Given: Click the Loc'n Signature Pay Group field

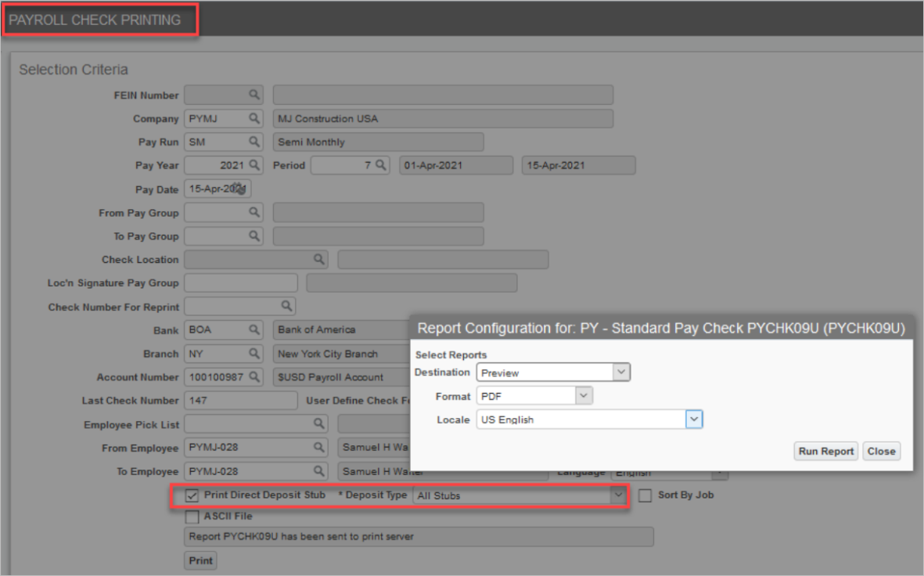Looking at the screenshot, I should tap(241, 283).
